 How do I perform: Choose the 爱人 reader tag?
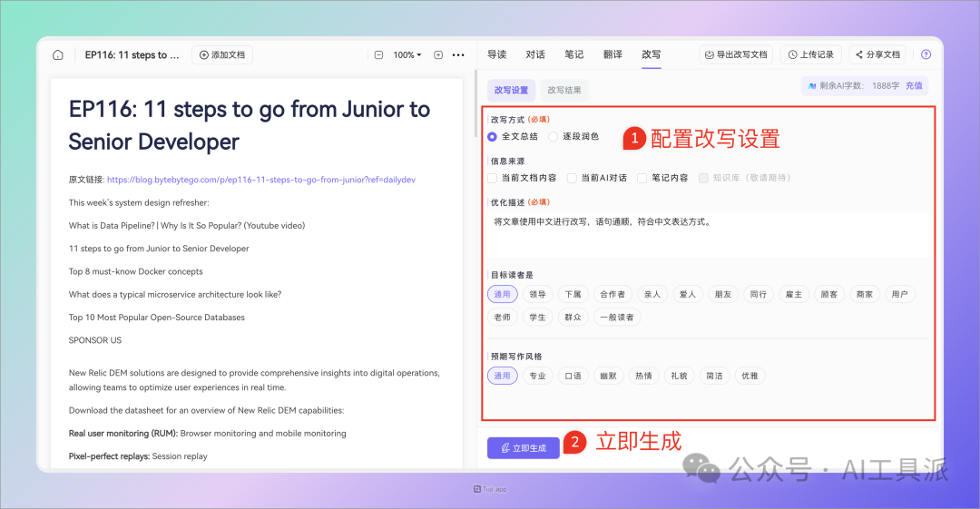pyautogui.click(x=688, y=295)
